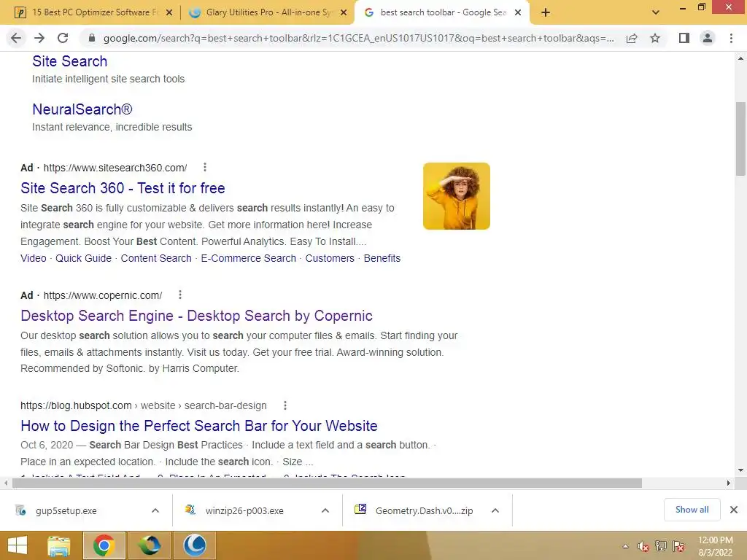Viewport: 747px width, 560px height.
Task: Show hidden system tray icons
Action: tap(625, 546)
